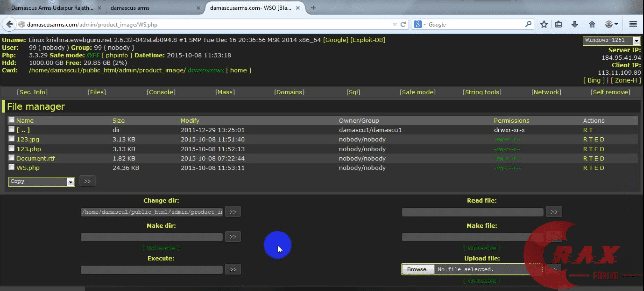
Task: Open the [Files] menu item
Action: click(97, 92)
